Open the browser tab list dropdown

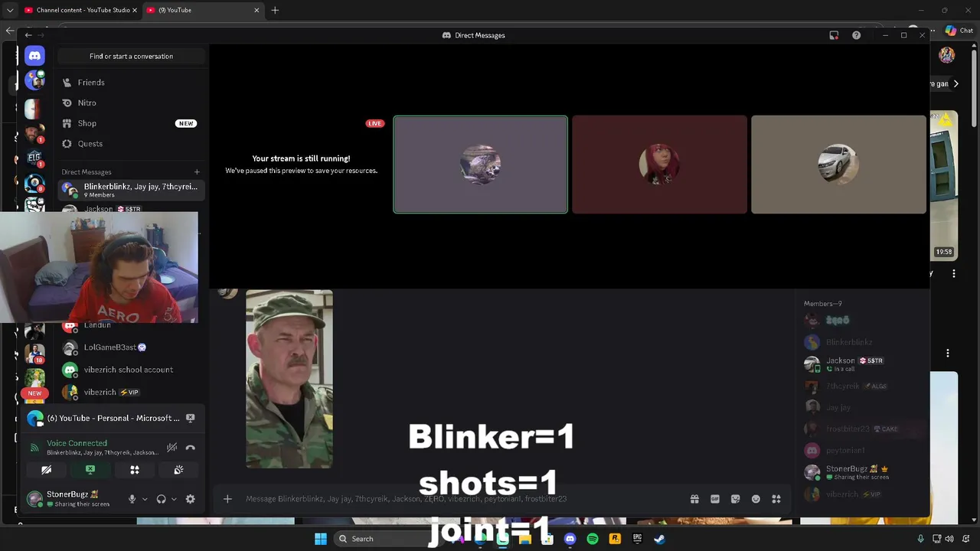pyautogui.click(x=9, y=10)
